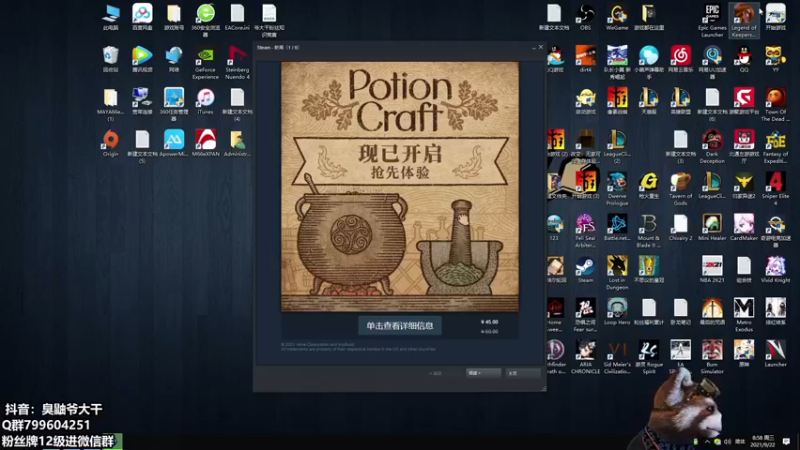Select the Legend of Keepers shortcut
Image resolution: width=800 pixels, height=450 pixels.
pos(743,20)
